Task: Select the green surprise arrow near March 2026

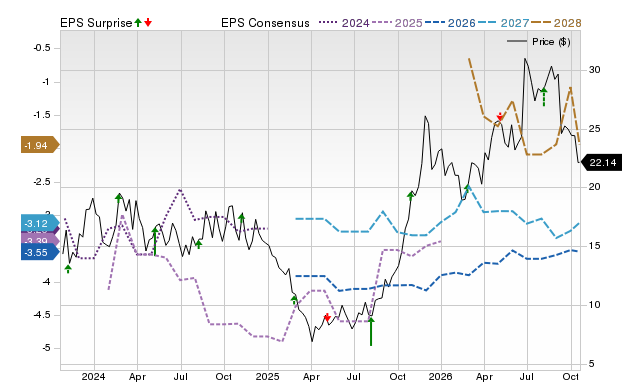Action: (468, 189)
